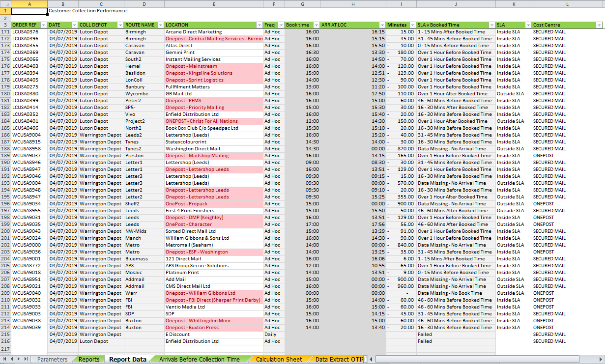The height and width of the screenshot is (364, 605).
Task: Select the selected cell A1
Action: coord(29,11)
